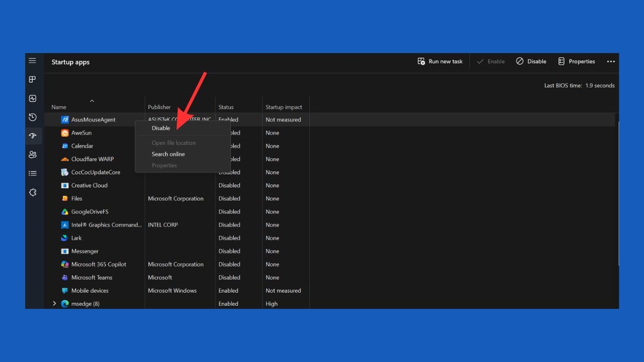Click the Creative Cloud app icon

click(x=65, y=185)
